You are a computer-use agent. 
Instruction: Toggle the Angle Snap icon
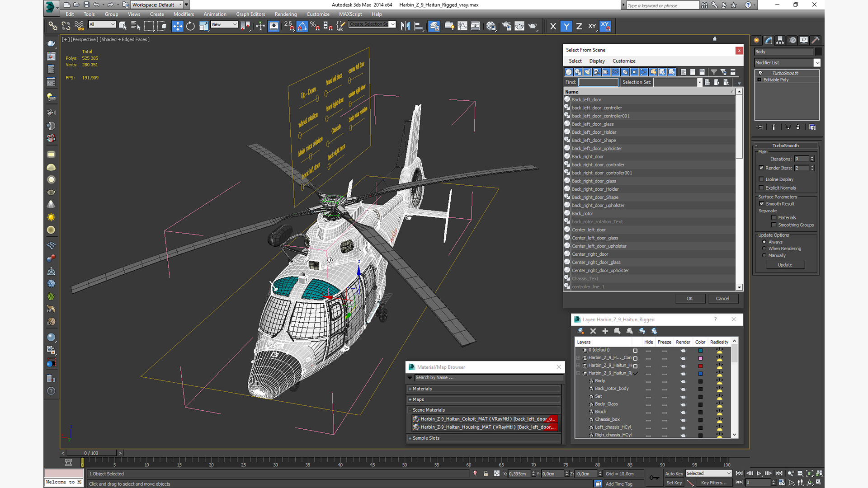coord(302,26)
